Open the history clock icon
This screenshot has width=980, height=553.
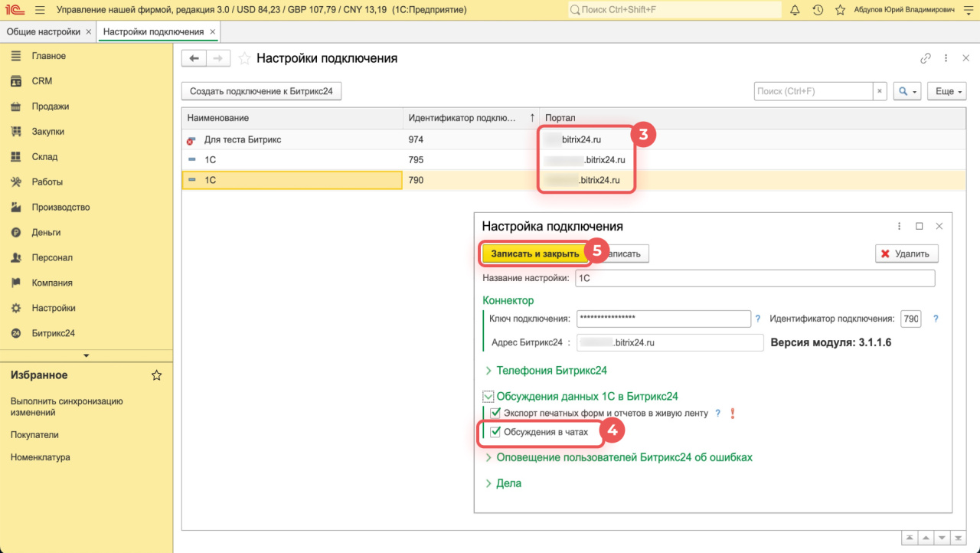pyautogui.click(x=818, y=10)
